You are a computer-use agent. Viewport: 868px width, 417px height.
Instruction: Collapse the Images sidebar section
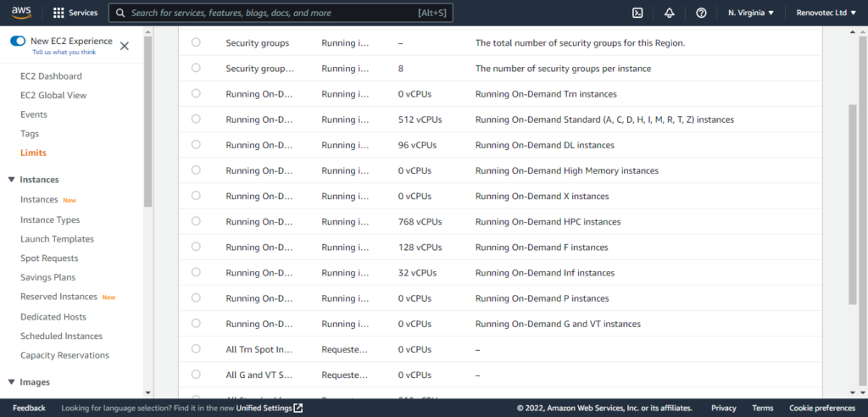tap(12, 382)
